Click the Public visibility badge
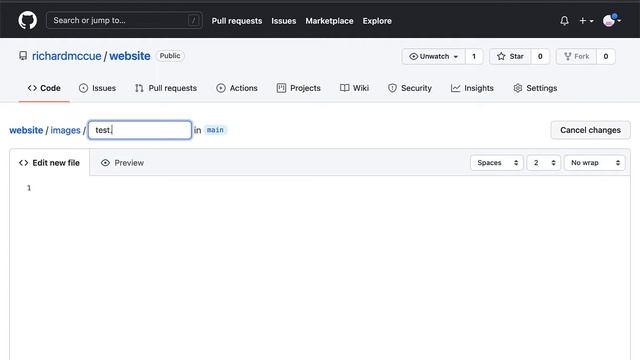Viewport: 640px width, 360px height. point(170,56)
